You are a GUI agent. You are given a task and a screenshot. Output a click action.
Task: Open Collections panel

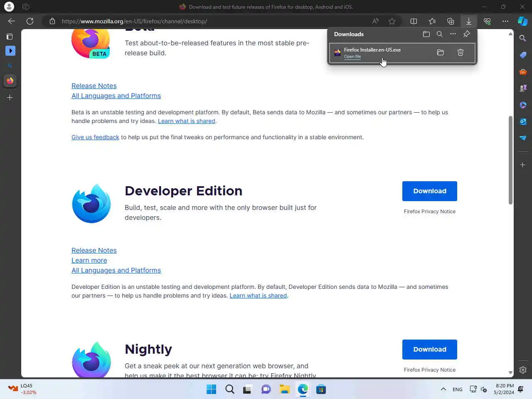click(451, 21)
